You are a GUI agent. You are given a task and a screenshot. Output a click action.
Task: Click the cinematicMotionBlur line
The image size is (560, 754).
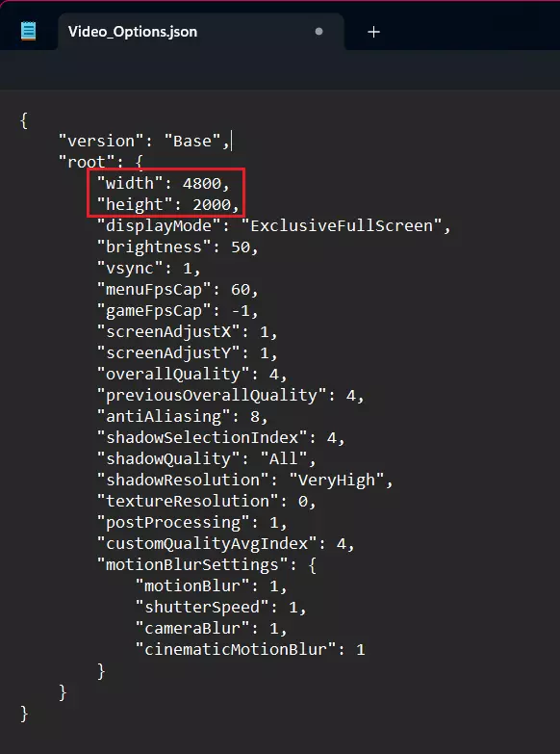pos(250,649)
